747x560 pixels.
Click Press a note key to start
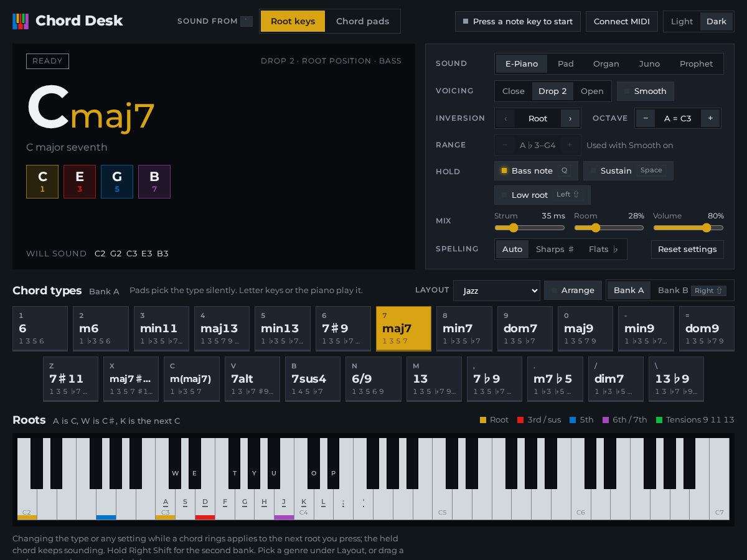(518, 21)
